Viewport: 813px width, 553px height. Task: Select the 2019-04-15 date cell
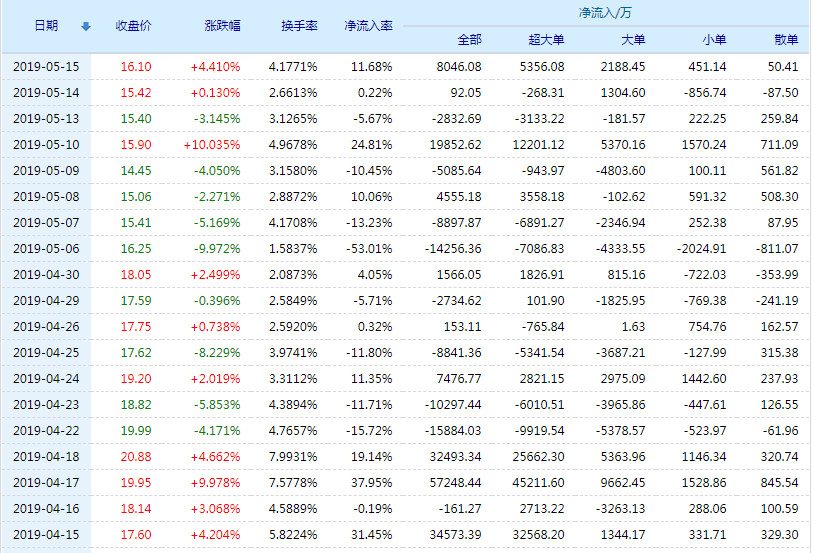[x=46, y=535]
